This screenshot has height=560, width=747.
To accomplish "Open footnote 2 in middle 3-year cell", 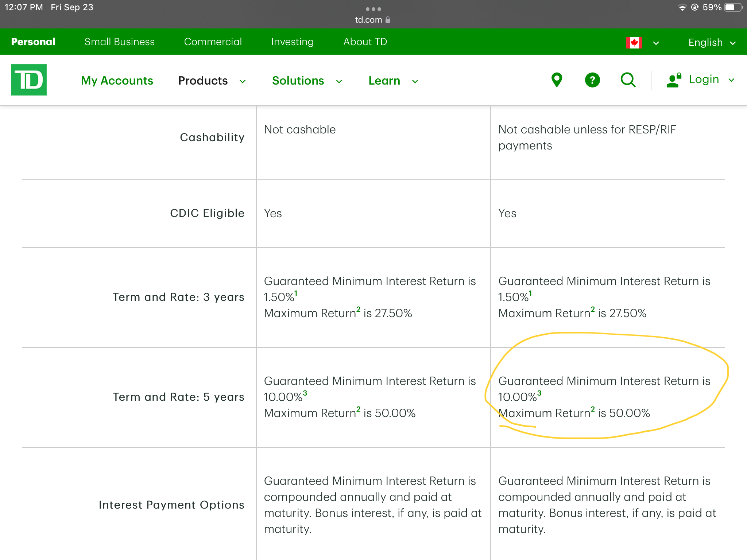I will click(358, 309).
